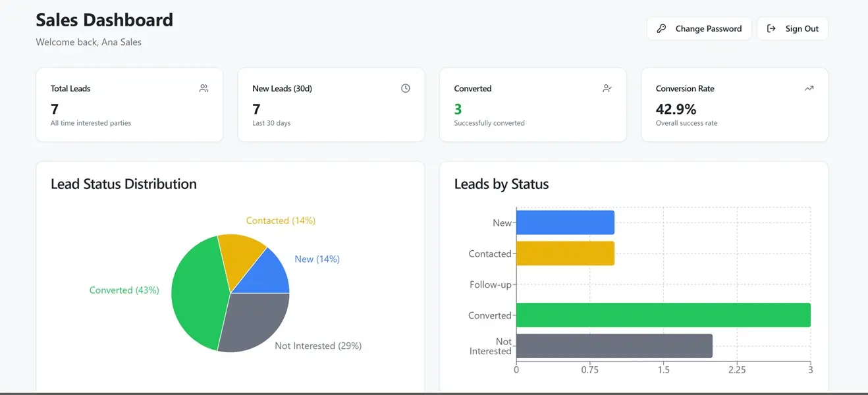Click the green Converted bar in chart
Viewport: 868px width, 395px height.
[x=663, y=315]
